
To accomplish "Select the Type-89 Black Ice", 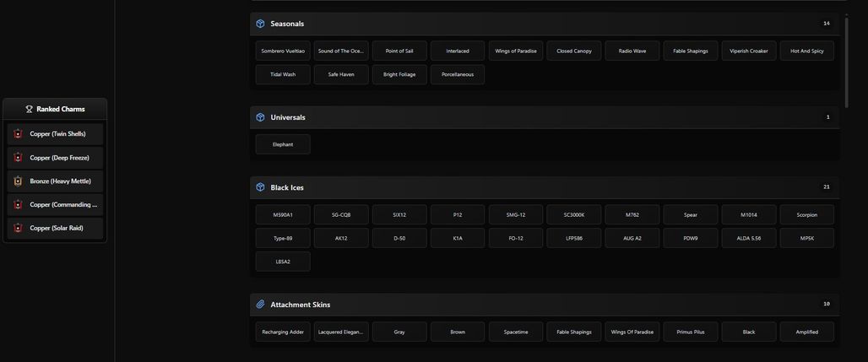I will (283, 238).
